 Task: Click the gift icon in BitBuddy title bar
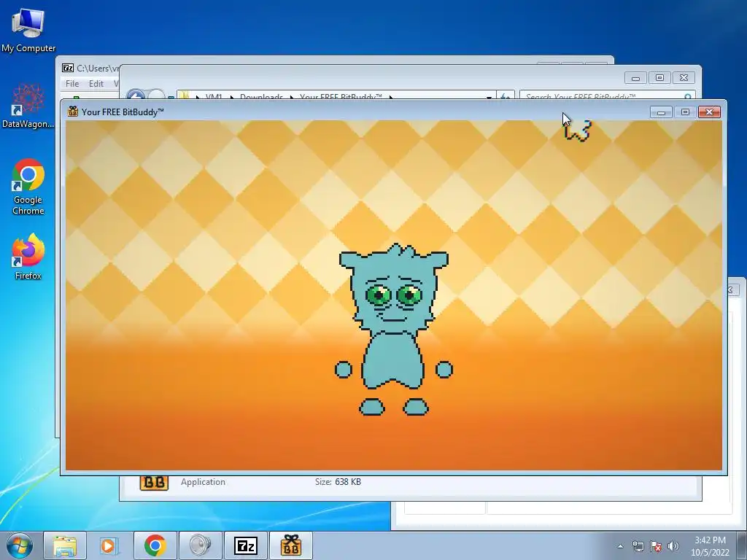tap(73, 112)
